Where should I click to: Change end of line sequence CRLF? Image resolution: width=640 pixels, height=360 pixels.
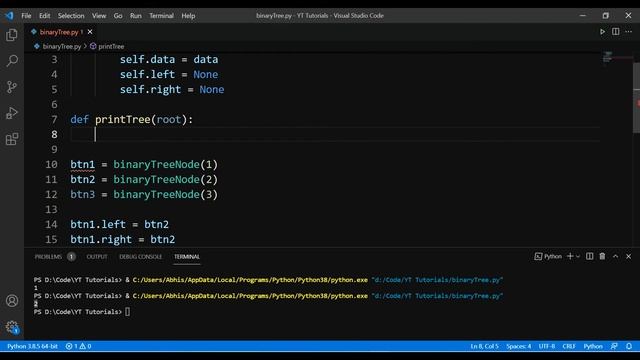point(569,346)
